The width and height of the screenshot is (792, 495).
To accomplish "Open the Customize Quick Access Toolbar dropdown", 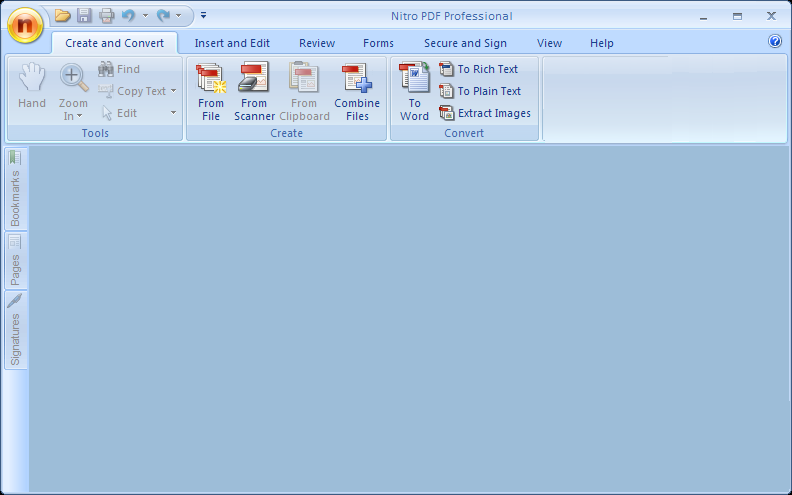I will tap(203, 15).
